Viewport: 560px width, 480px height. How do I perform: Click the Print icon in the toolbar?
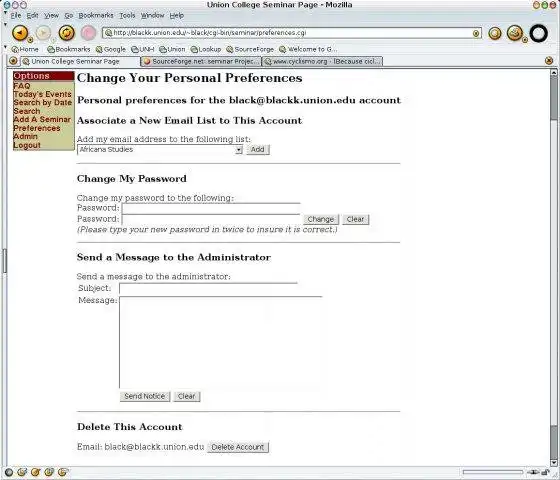(x=515, y=33)
